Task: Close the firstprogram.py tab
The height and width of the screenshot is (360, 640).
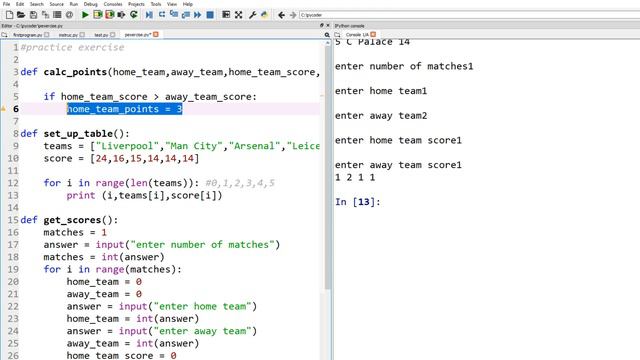Action: [47, 35]
